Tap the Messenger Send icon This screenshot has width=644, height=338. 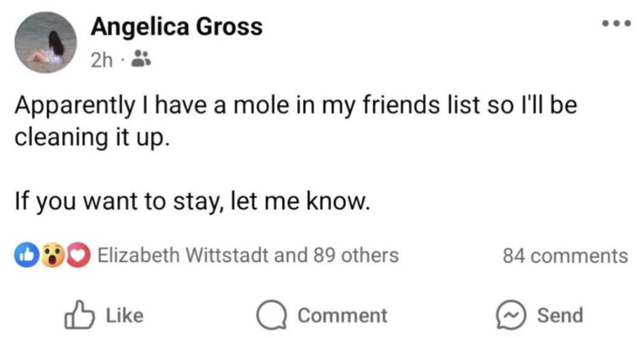coord(509,315)
